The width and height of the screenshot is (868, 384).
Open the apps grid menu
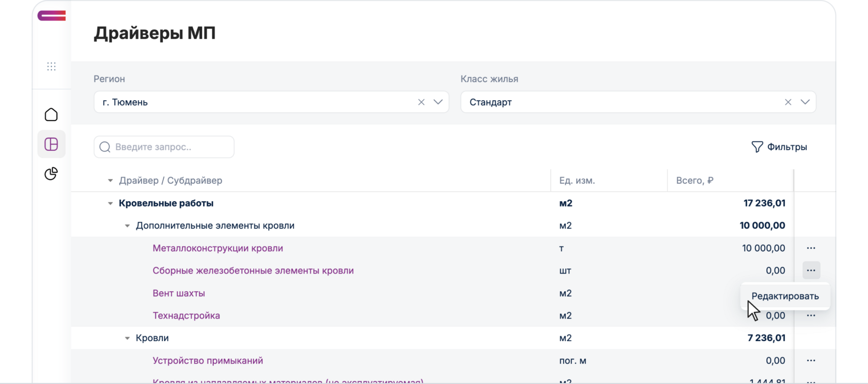pos(51,66)
